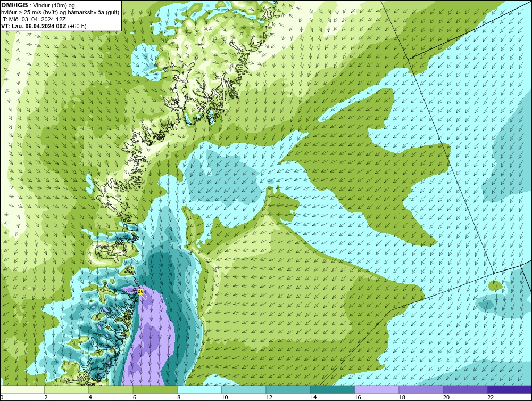Click the legend value 6
532x401 pixels.
(135, 397)
